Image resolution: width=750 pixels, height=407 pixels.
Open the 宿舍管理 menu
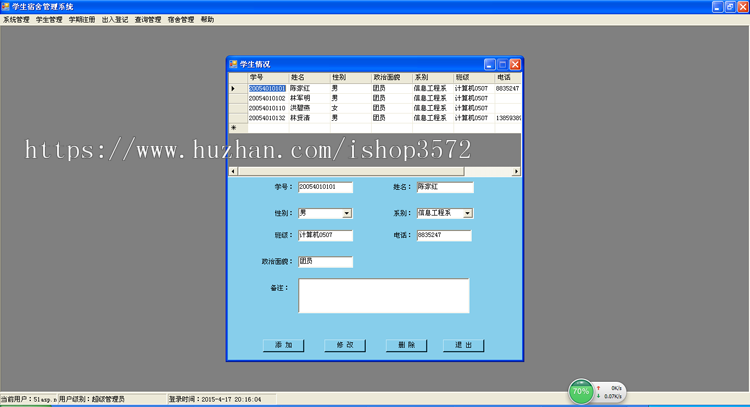[x=181, y=20]
